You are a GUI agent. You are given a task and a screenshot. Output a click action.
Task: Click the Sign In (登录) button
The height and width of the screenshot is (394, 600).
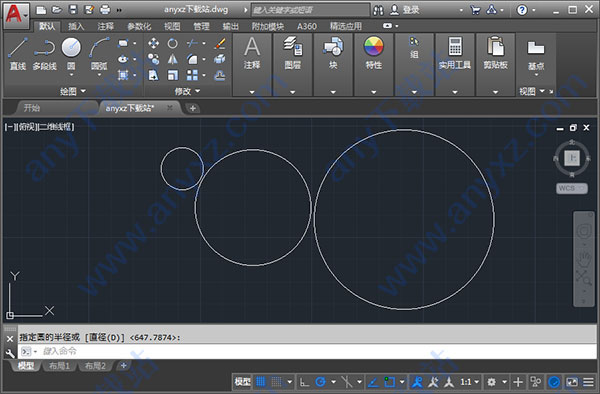pyautogui.click(x=405, y=10)
